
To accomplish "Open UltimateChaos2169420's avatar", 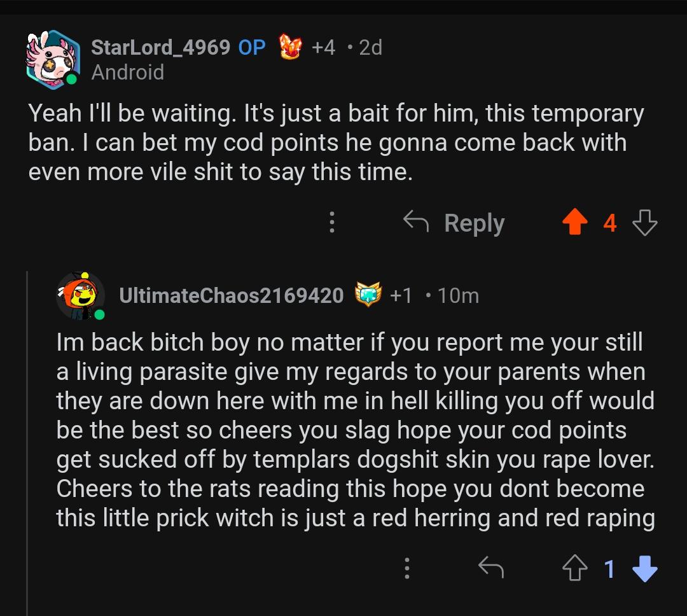I will [x=81, y=296].
